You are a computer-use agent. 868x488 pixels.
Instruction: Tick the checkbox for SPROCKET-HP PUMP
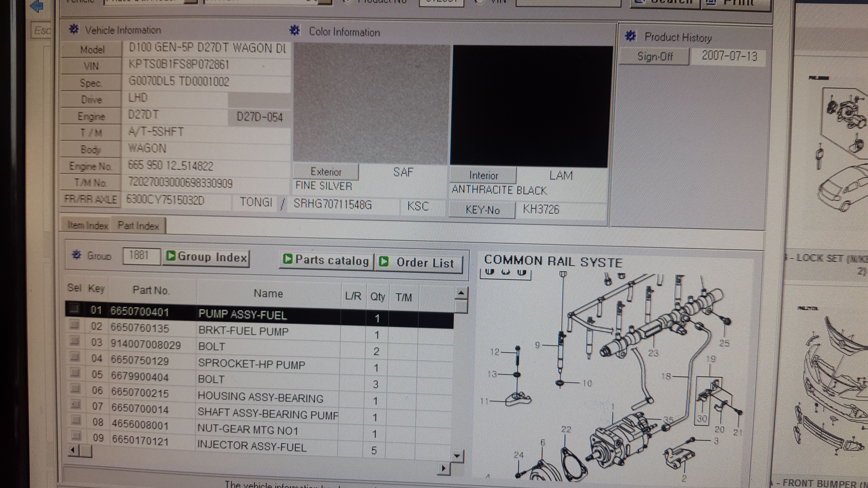(x=75, y=357)
